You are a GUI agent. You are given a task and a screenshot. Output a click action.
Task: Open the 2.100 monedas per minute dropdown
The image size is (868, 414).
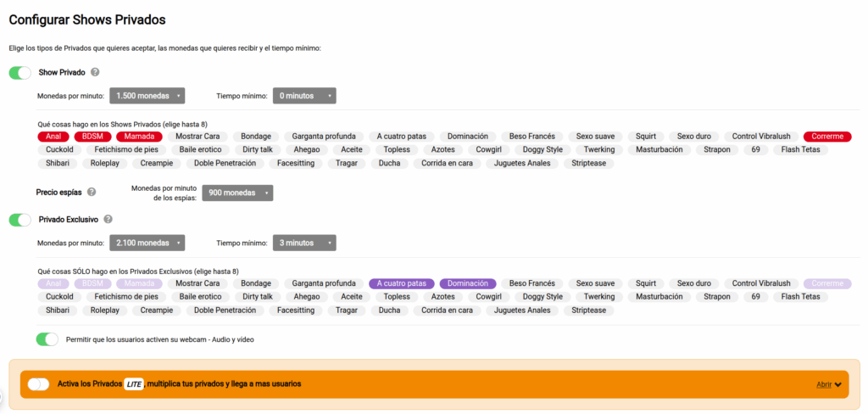(x=147, y=243)
